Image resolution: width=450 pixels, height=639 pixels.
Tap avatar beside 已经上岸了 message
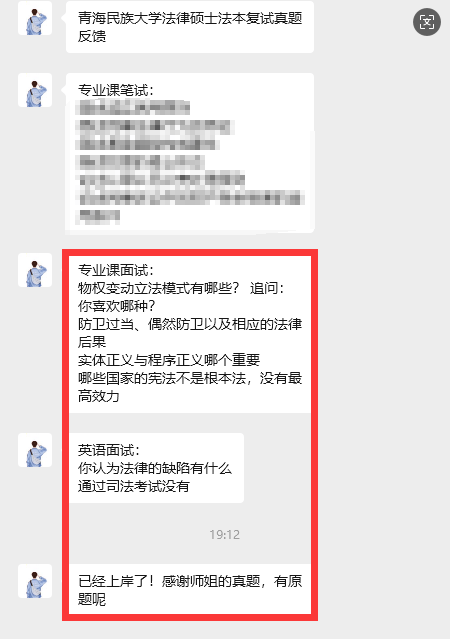click(x=35, y=581)
